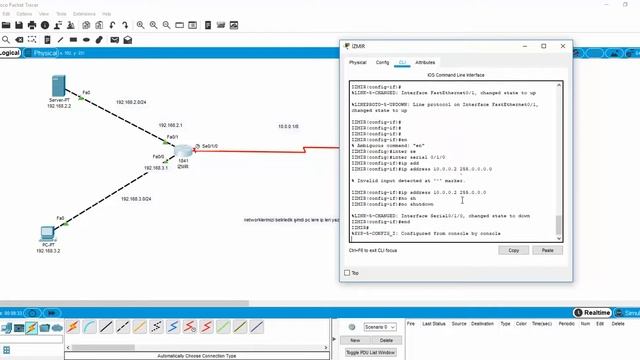Image resolution: width=640 pixels, height=360 pixels.
Task: Open the Options menu
Action: point(24,14)
